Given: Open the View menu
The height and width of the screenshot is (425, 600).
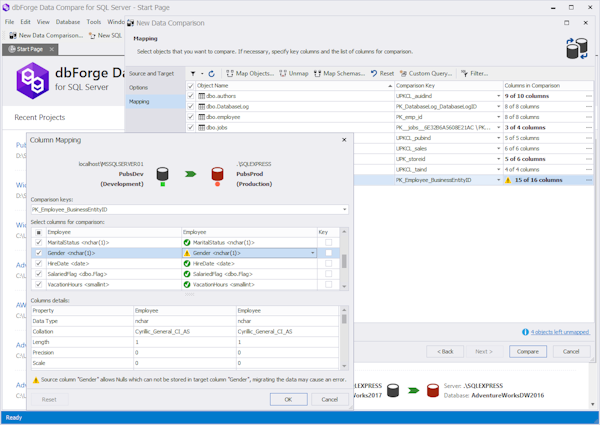Looking at the screenshot, I should point(43,22).
